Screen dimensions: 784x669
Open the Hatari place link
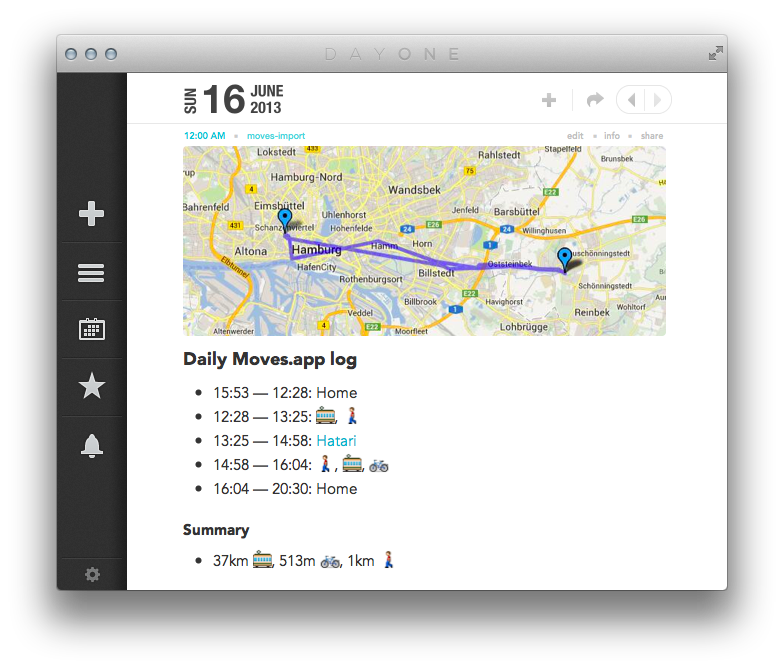pyautogui.click(x=336, y=441)
